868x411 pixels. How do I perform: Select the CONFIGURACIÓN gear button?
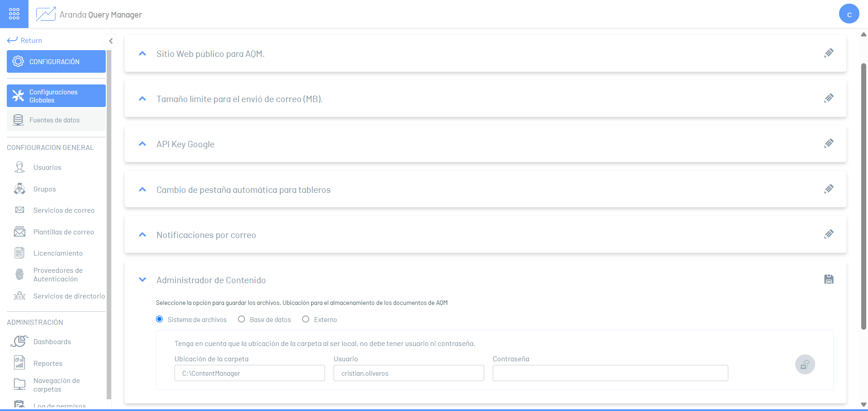56,61
